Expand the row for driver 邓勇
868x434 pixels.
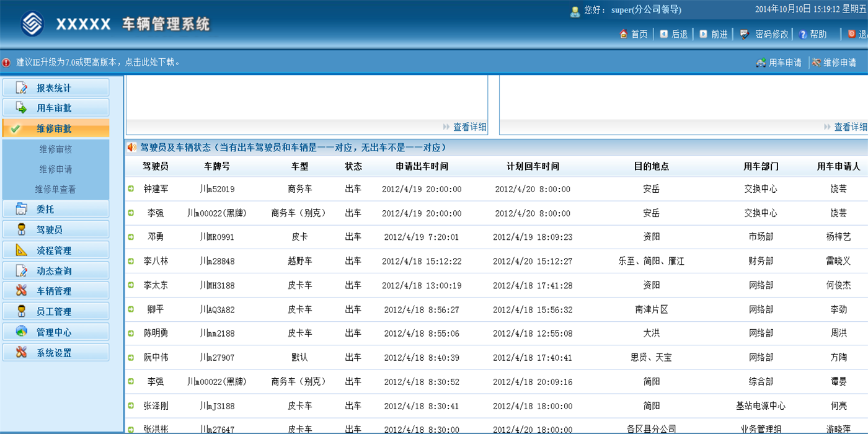coord(131,237)
